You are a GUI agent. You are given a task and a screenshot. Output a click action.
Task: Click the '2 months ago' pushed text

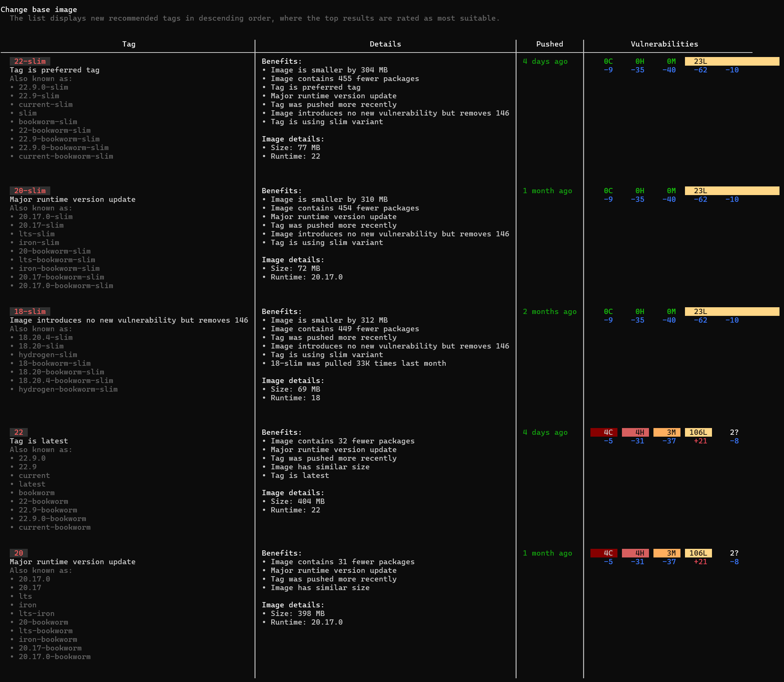[x=549, y=311]
